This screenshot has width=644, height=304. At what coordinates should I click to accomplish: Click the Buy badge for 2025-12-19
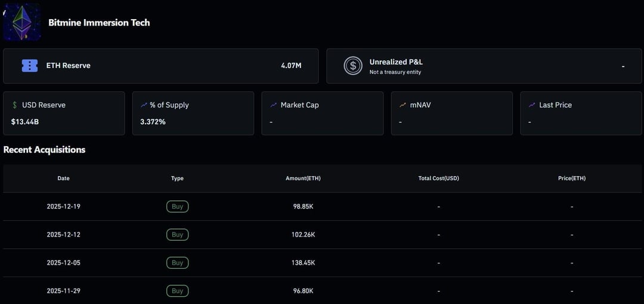coord(177,206)
